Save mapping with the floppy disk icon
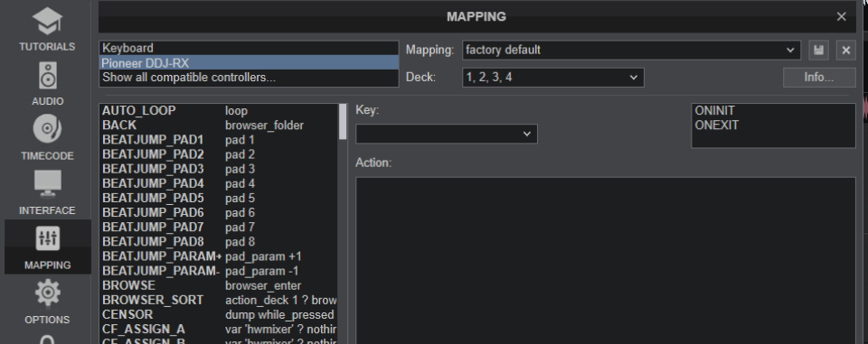The image size is (868, 344). pyautogui.click(x=819, y=51)
